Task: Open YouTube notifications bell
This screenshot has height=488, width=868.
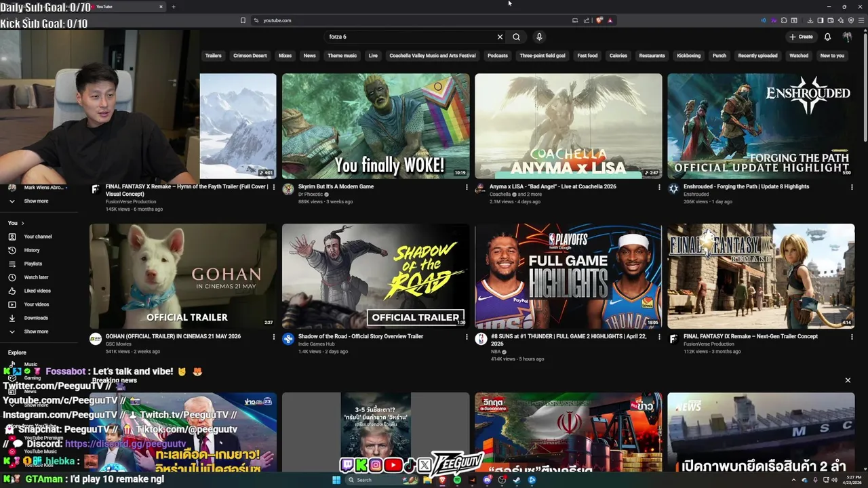Action: [x=827, y=37]
